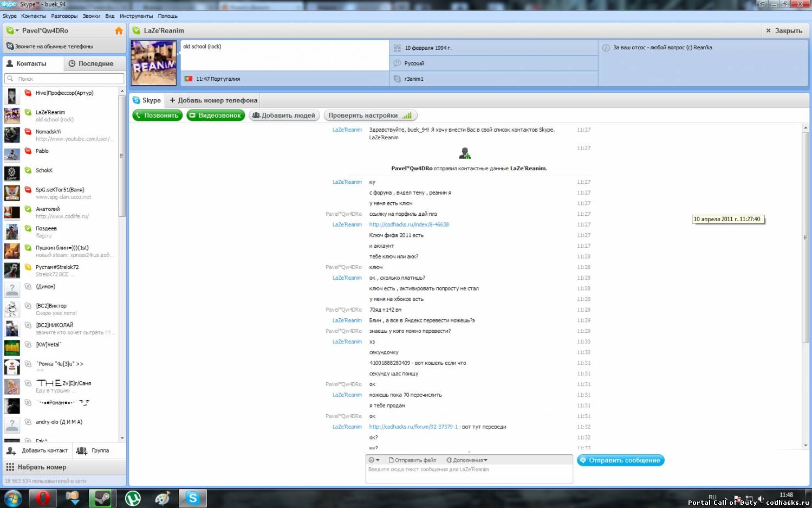This screenshot has height=508, width=812.
Task: Click the taskbar clock showing 11:48
Action: click(x=786, y=495)
